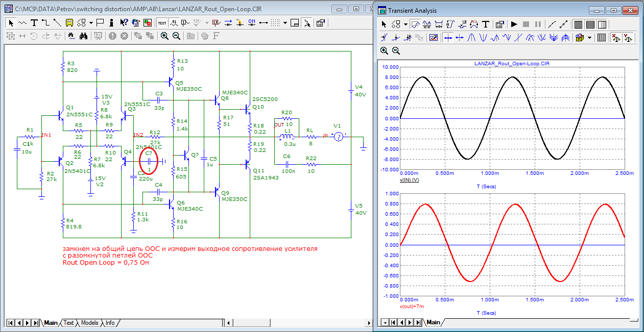Toggle the vertical grid lines button
644x332 pixels.
(x=578, y=24)
